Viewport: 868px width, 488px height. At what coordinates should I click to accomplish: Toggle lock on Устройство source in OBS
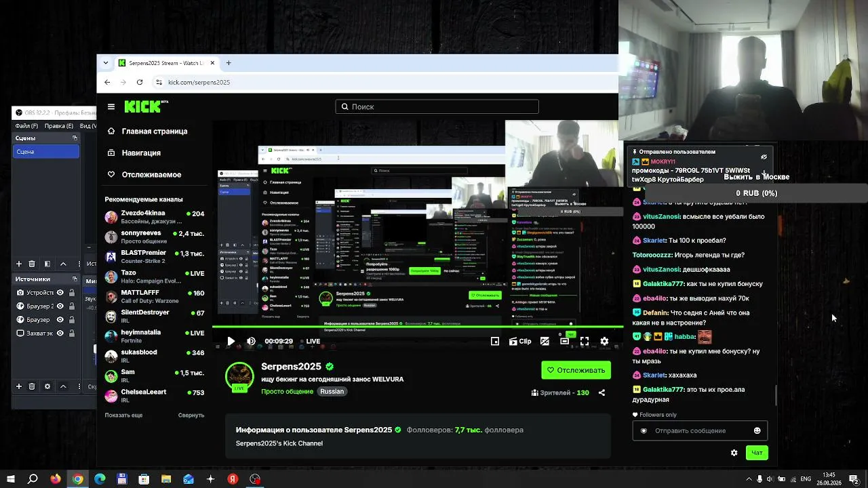pos(71,293)
